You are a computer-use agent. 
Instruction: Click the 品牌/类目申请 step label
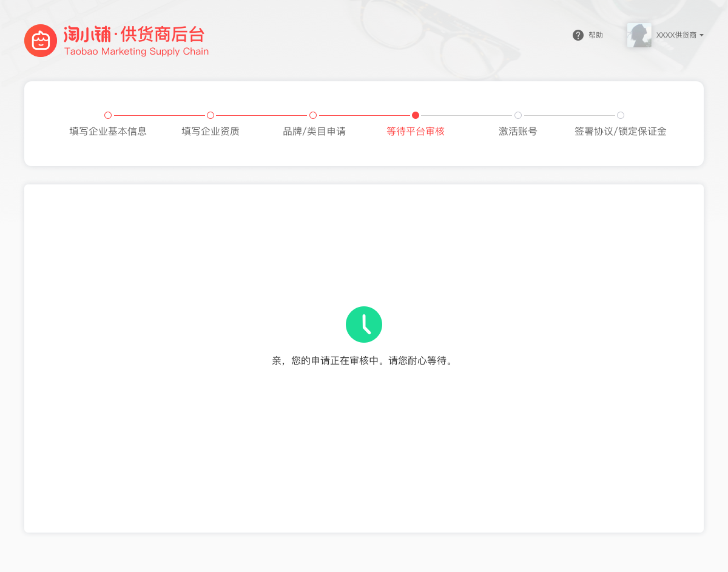click(314, 132)
